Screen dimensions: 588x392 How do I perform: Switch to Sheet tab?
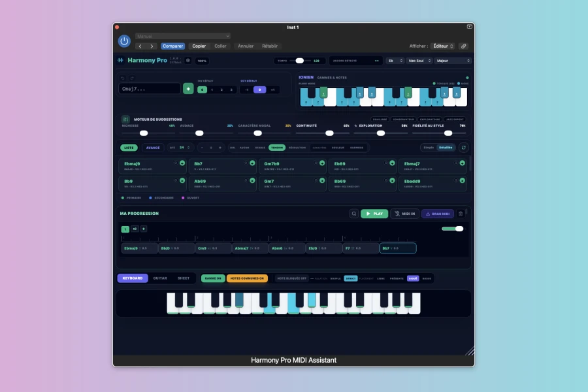point(184,278)
